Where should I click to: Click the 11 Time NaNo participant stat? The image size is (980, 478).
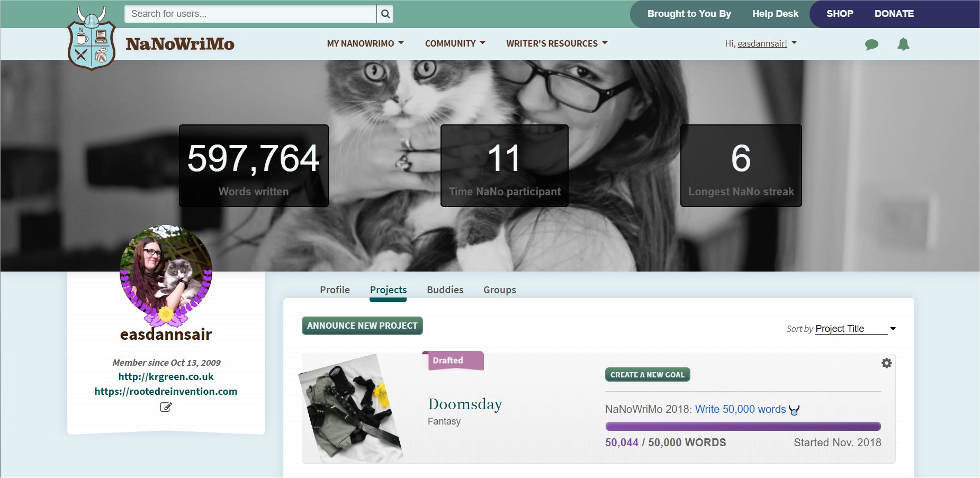point(505,166)
